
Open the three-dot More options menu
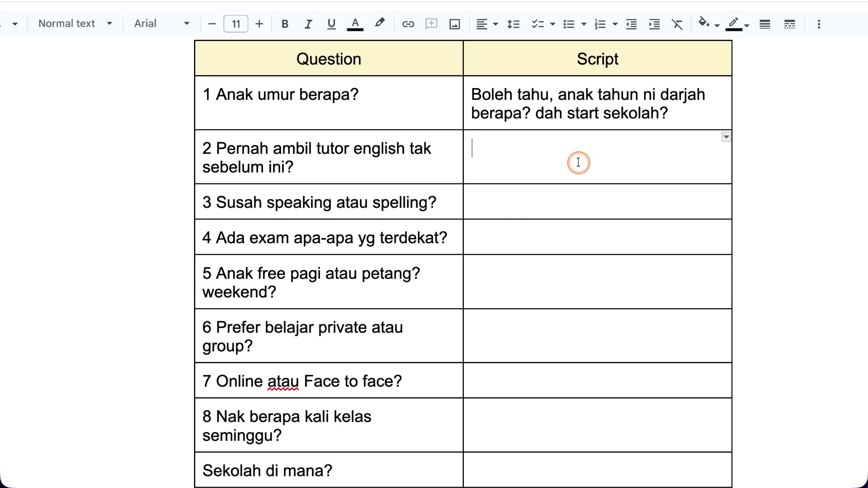pos(819,24)
